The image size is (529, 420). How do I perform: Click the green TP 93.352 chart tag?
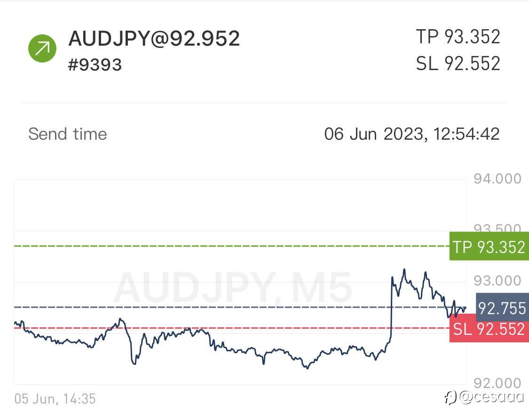pos(488,246)
